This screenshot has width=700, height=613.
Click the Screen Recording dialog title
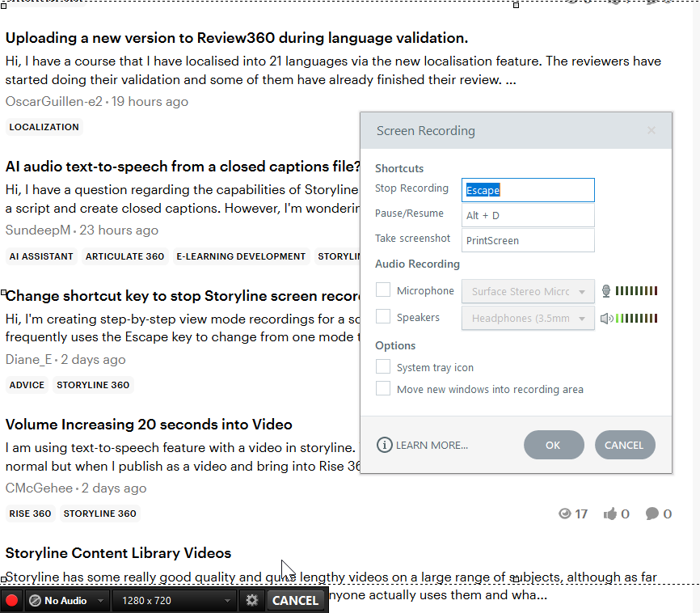[426, 131]
